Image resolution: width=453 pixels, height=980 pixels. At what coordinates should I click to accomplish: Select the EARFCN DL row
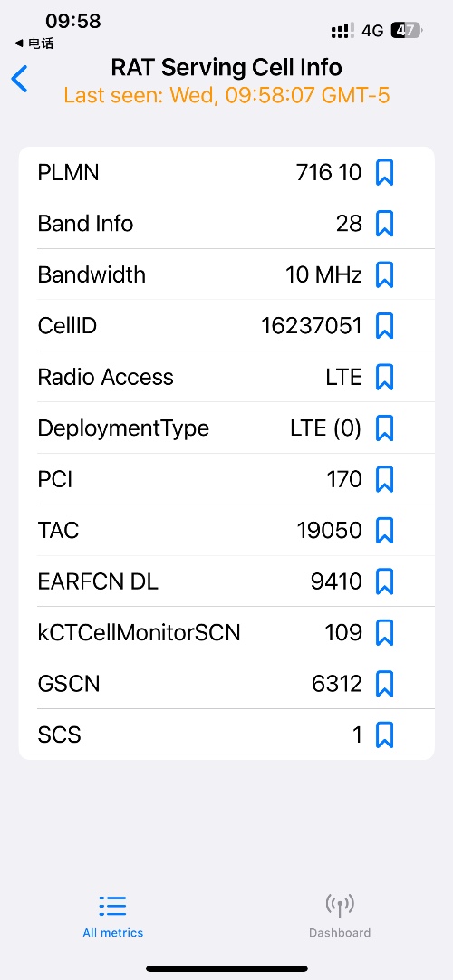[x=226, y=581]
